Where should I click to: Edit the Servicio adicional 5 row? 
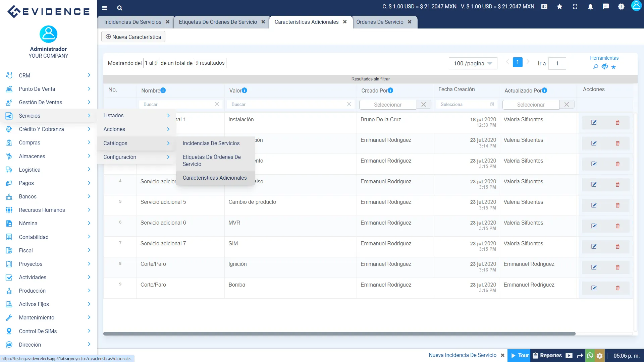[x=594, y=205]
